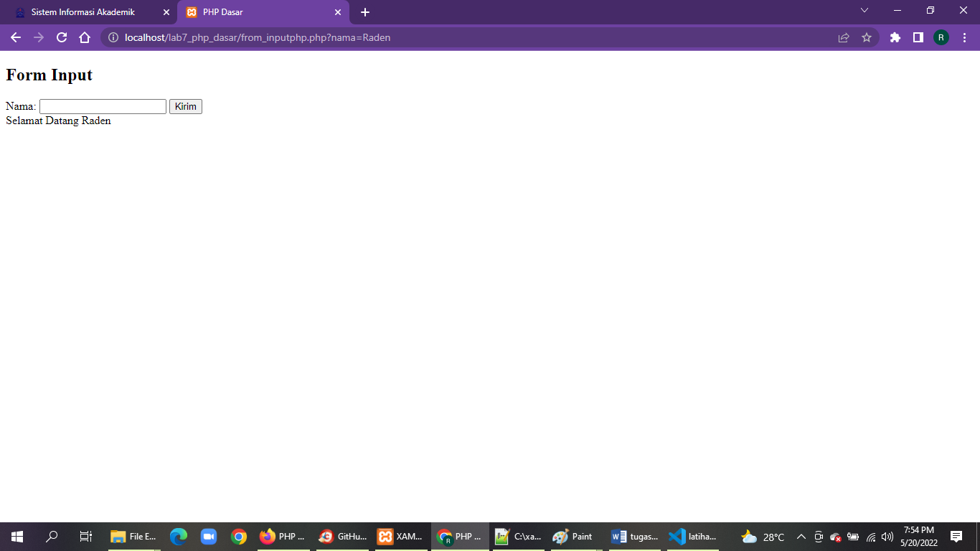Open the Extensions puzzle icon
Viewport: 980px width, 551px height.
[x=895, y=37]
